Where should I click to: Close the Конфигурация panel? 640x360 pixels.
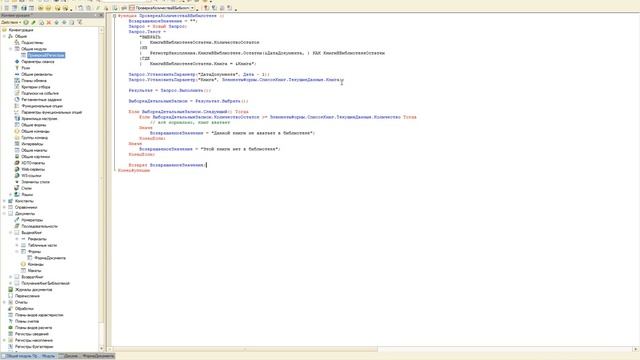[x=101, y=15]
